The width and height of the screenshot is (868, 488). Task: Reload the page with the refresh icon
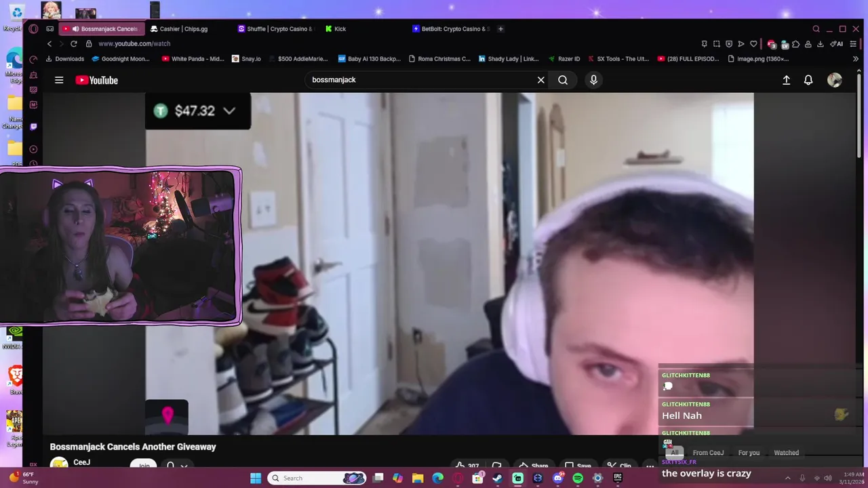coord(74,43)
